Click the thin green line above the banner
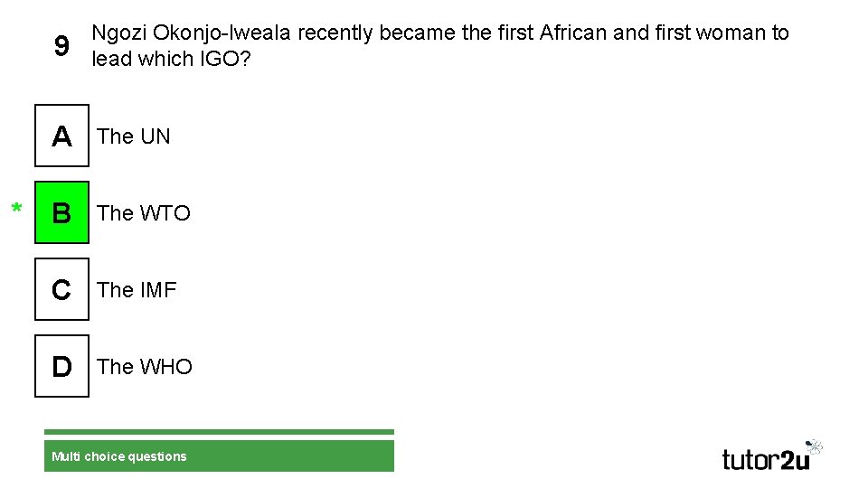Screen dimensions: 868x488 pos(219,432)
